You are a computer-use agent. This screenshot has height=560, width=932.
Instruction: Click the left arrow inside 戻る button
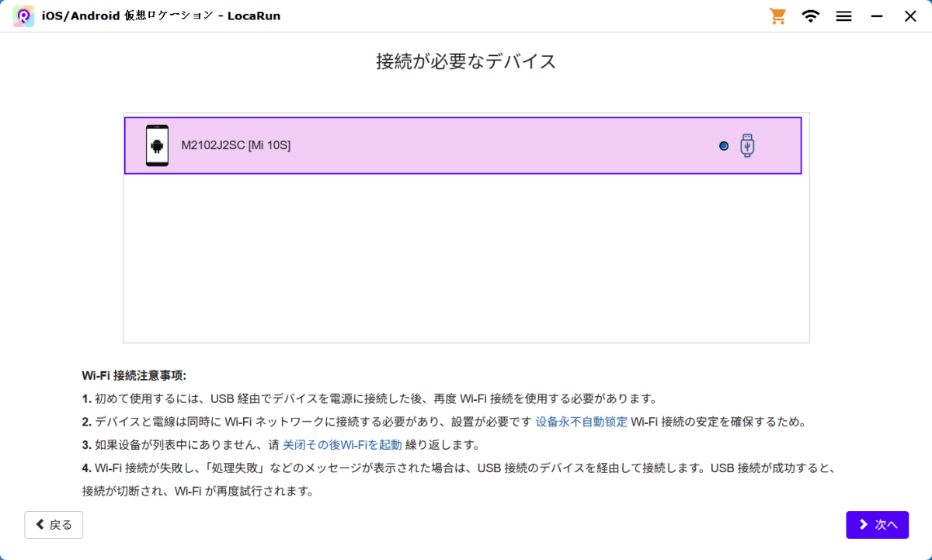click(x=40, y=525)
